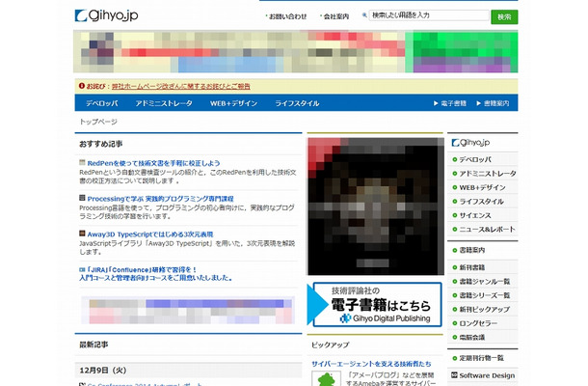
Task: Open Processing programming course article link
Action: click(161, 199)
